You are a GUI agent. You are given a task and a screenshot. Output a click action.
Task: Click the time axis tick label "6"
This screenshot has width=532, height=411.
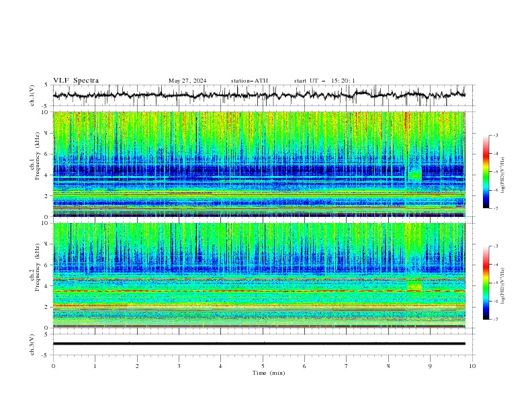[x=304, y=366]
